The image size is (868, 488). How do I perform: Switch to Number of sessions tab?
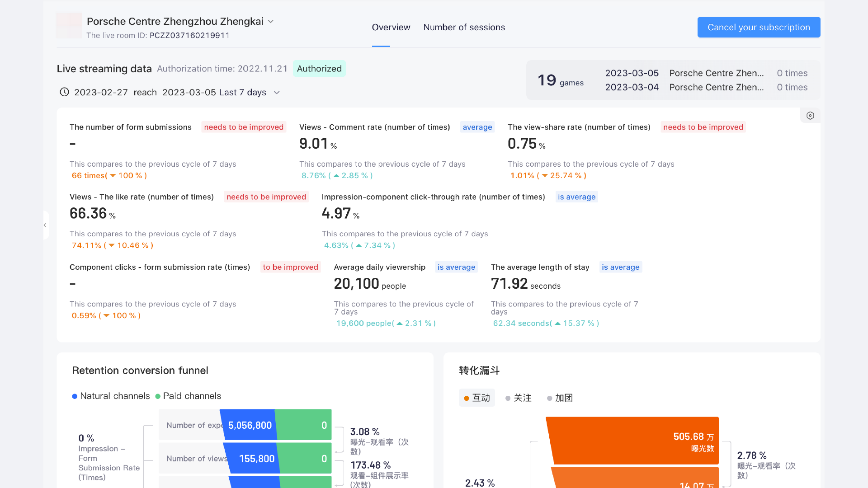[464, 28]
